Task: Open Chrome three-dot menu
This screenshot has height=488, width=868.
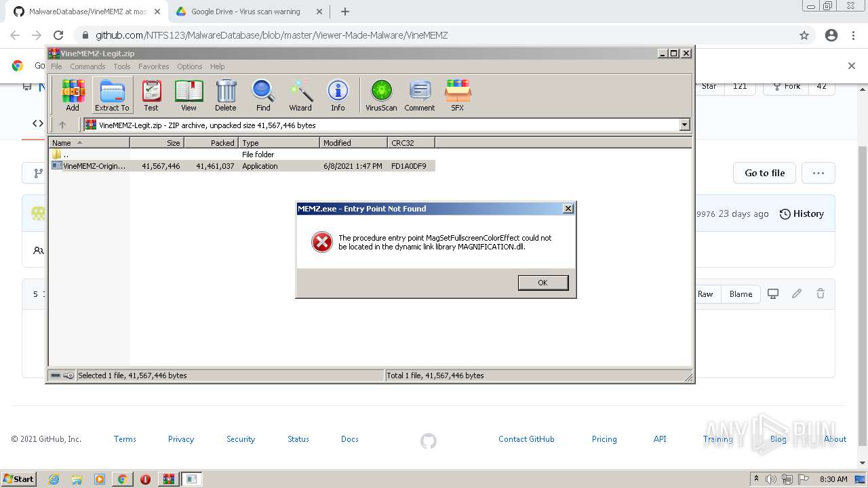Action: 854,35
